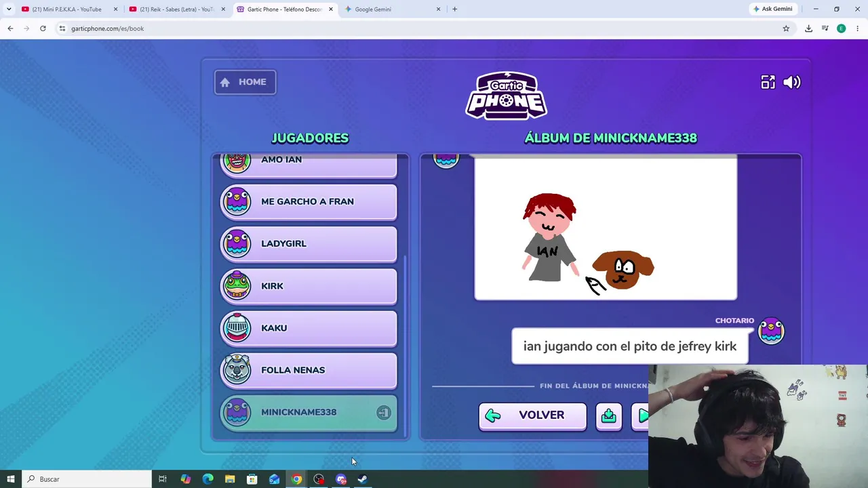Click the green play arrow button
Image resolution: width=868 pixels, height=488 pixels.
pyautogui.click(x=640, y=415)
